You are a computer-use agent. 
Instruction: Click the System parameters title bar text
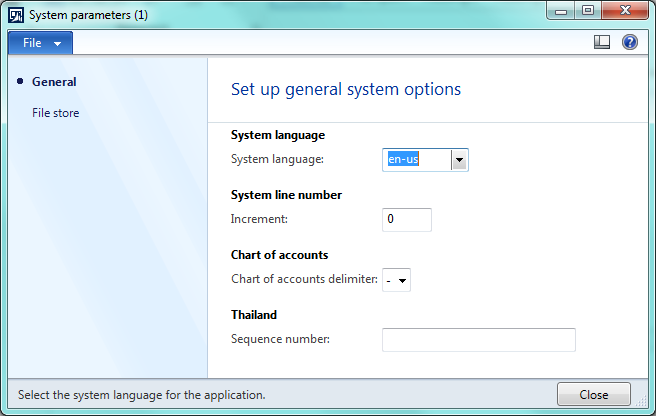88,15
